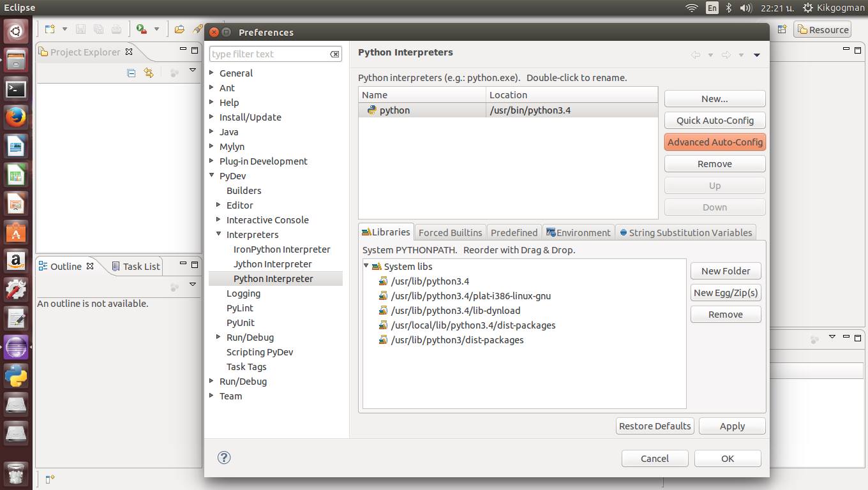Click the Wi-Fi network indicator
This screenshot has width=868, height=490.
692,8
